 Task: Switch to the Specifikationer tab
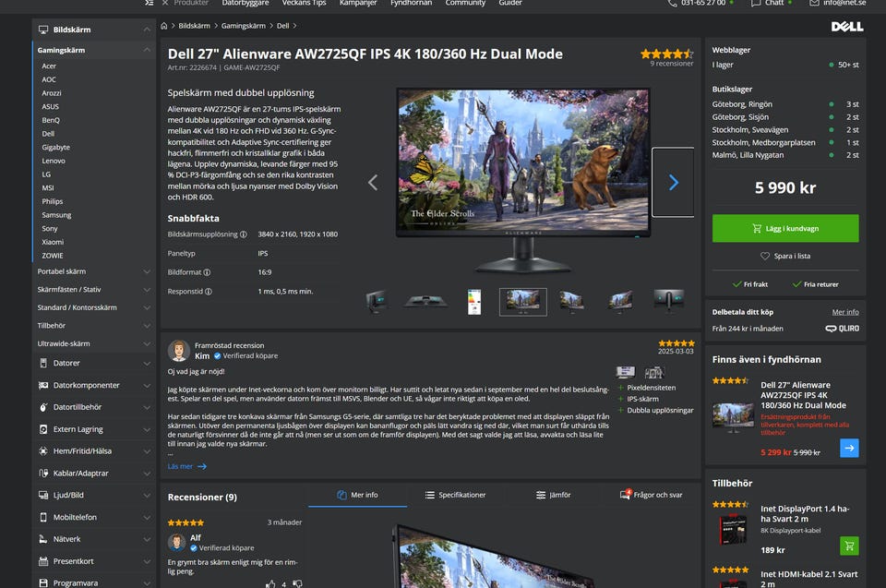click(x=455, y=495)
